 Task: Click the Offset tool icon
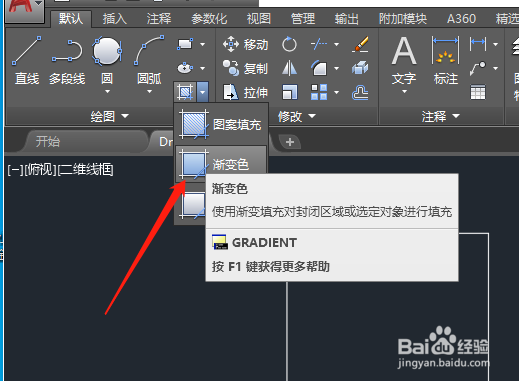(360, 92)
